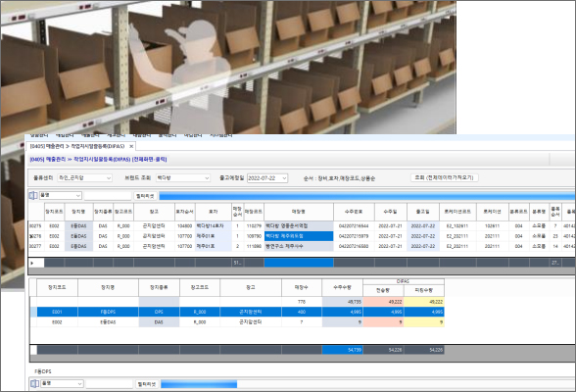Open the 2022-07-22 shipping date picker
The width and height of the screenshot is (576, 392).
pyautogui.click(x=267, y=178)
